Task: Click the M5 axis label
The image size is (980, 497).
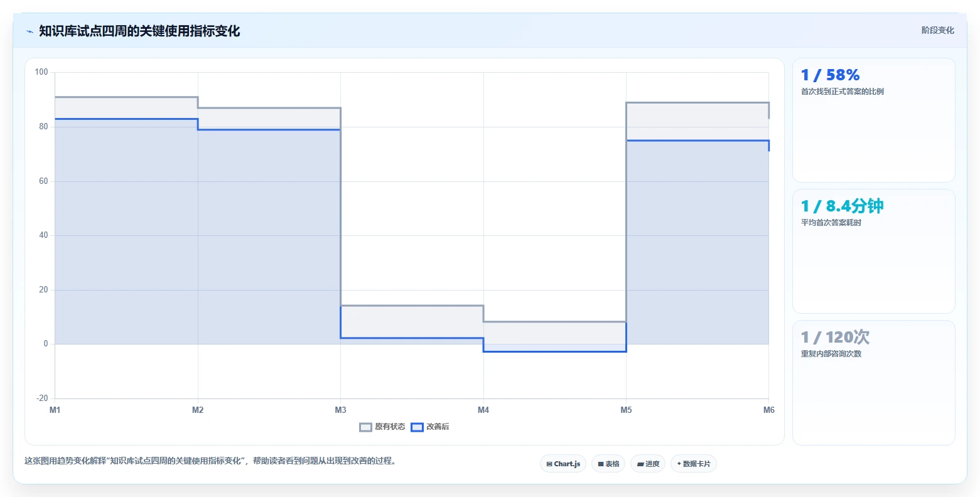Action: pyautogui.click(x=626, y=410)
